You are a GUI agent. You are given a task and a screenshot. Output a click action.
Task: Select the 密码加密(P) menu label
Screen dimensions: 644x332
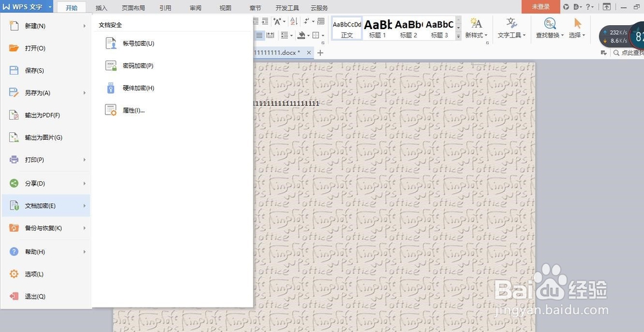(138, 66)
